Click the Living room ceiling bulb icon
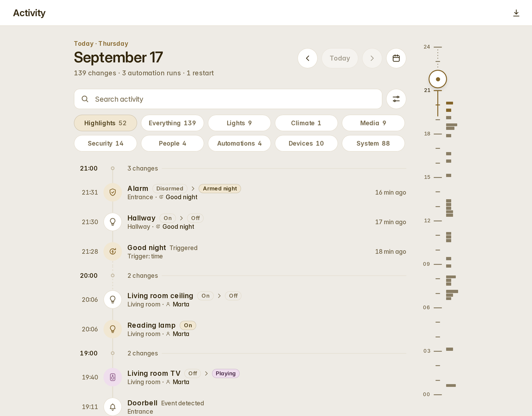 pos(113,300)
